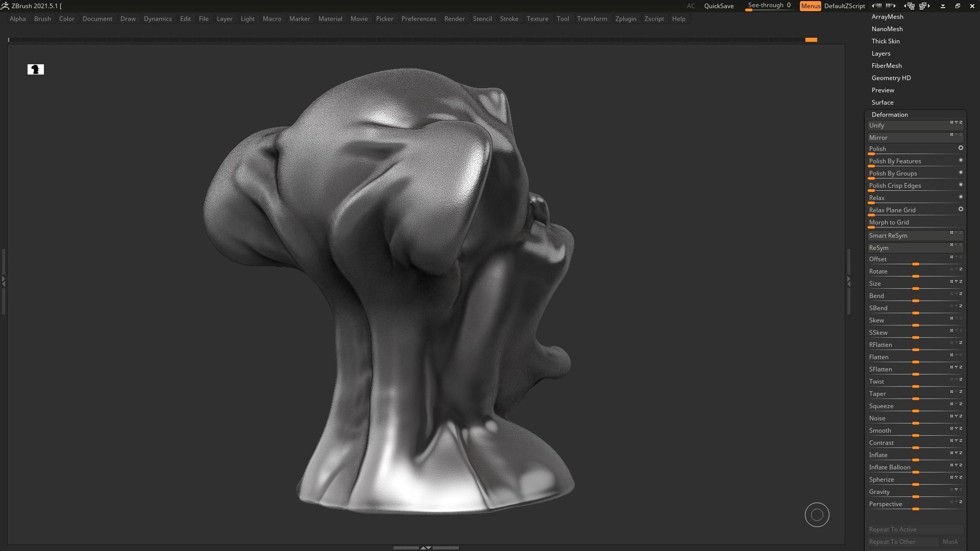Screen dimensions: 980x551
Task: Click the axis icons on Smooth slider
Action: point(956,429)
